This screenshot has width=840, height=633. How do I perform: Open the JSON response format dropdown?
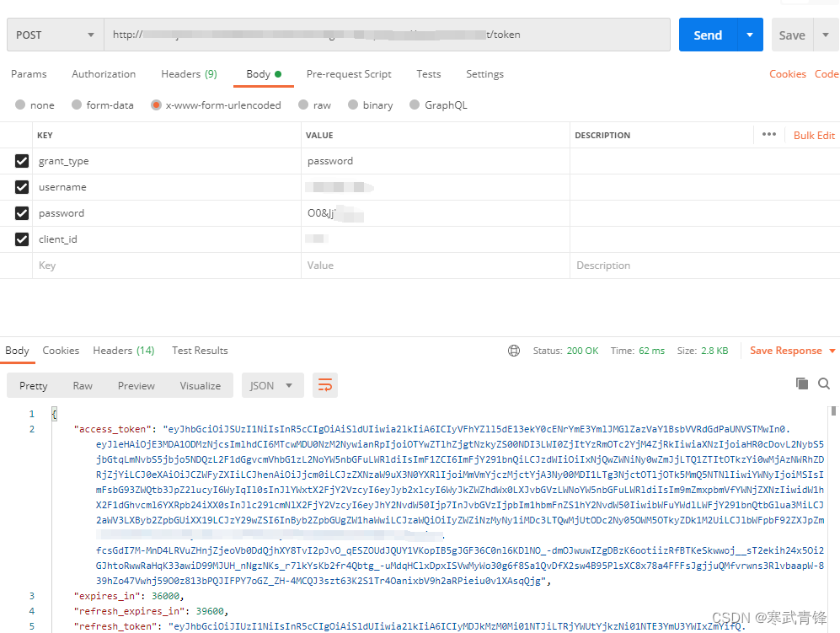(272, 384)
